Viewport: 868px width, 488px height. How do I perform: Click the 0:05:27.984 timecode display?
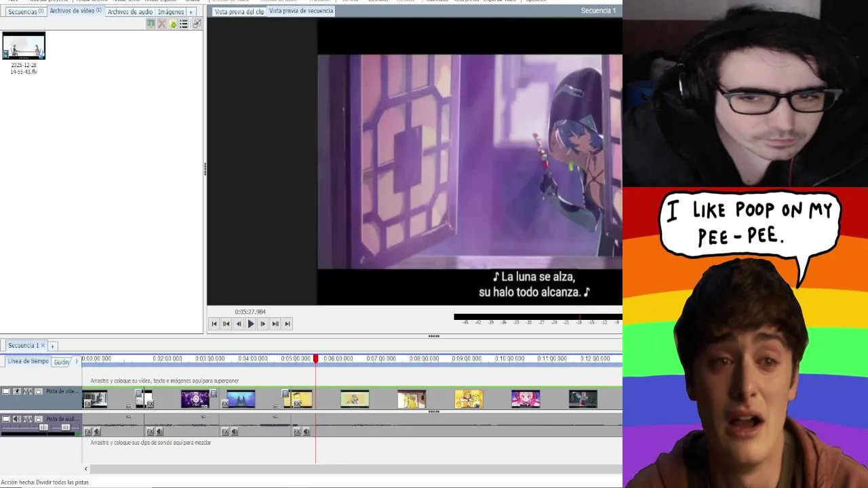250,312
